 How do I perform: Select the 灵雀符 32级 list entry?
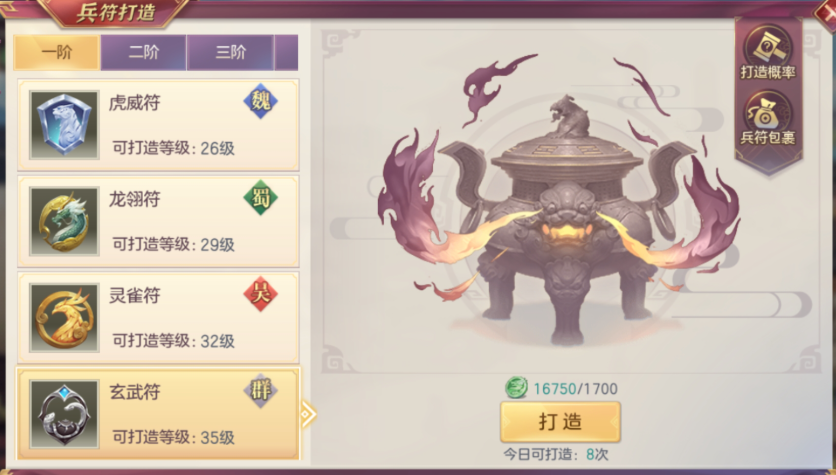click(158, 318)
